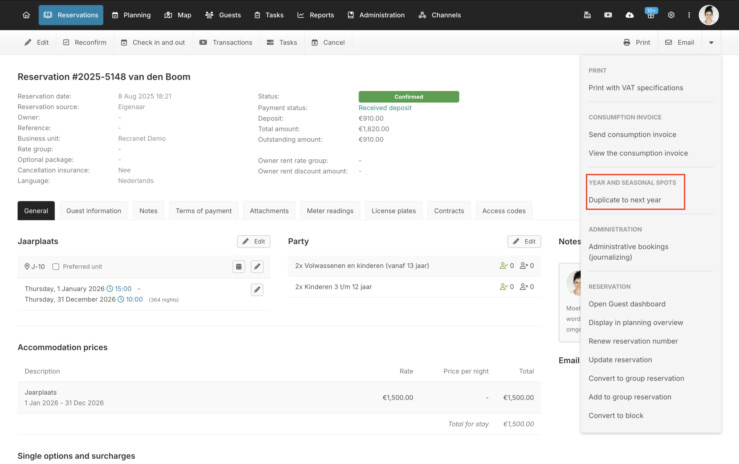
Task: Open the Administration menu
Action: click(376, 15)
